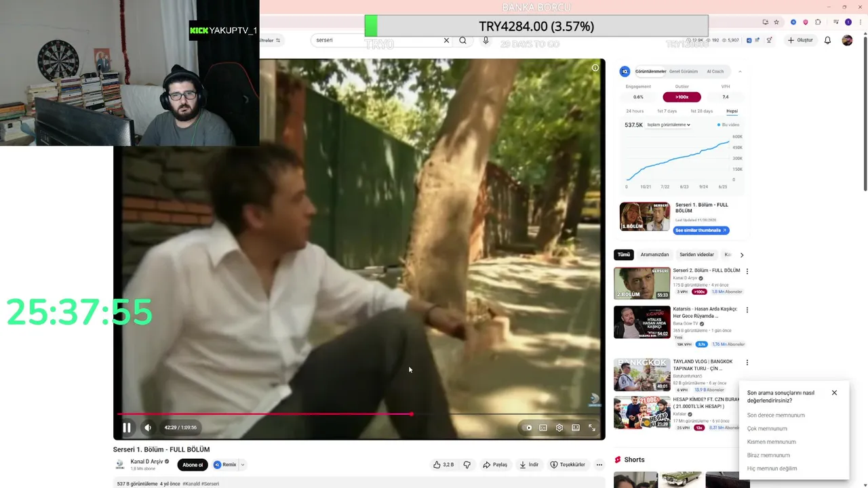Open the account avatar menu
Viewport: 868px width, 488px height.
pos(847,40)
